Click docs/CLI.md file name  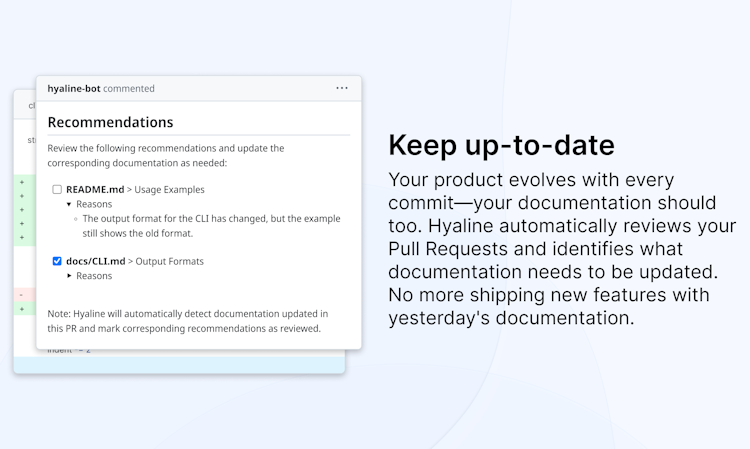coord(96,261)
